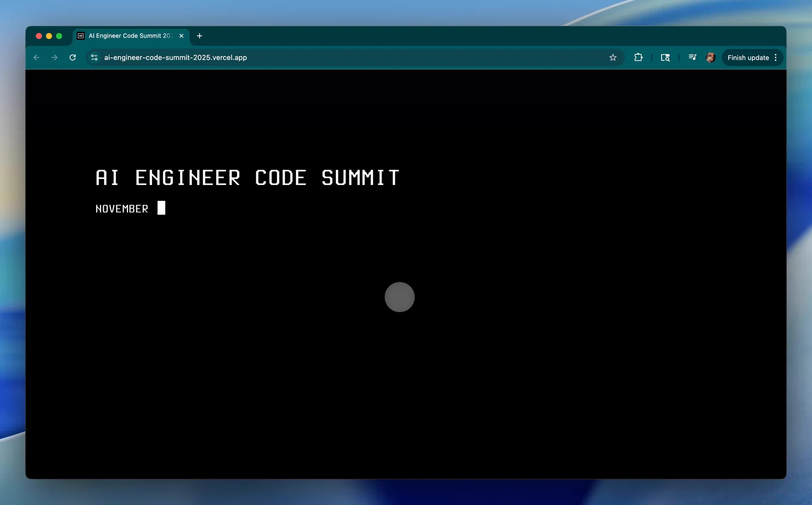812x505 pixels.
Task: Open Chrome three-dot menu
Action: point(776,58)
